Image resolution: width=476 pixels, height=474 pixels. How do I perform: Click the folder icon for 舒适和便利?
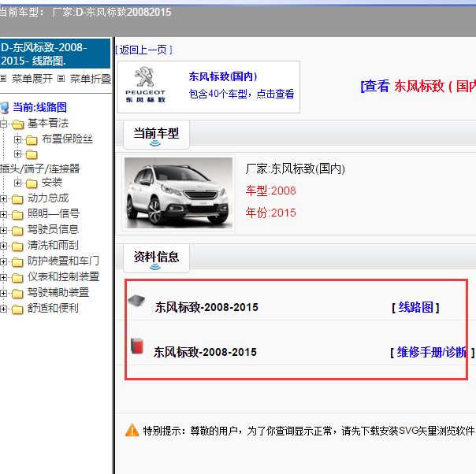(17, 309)
